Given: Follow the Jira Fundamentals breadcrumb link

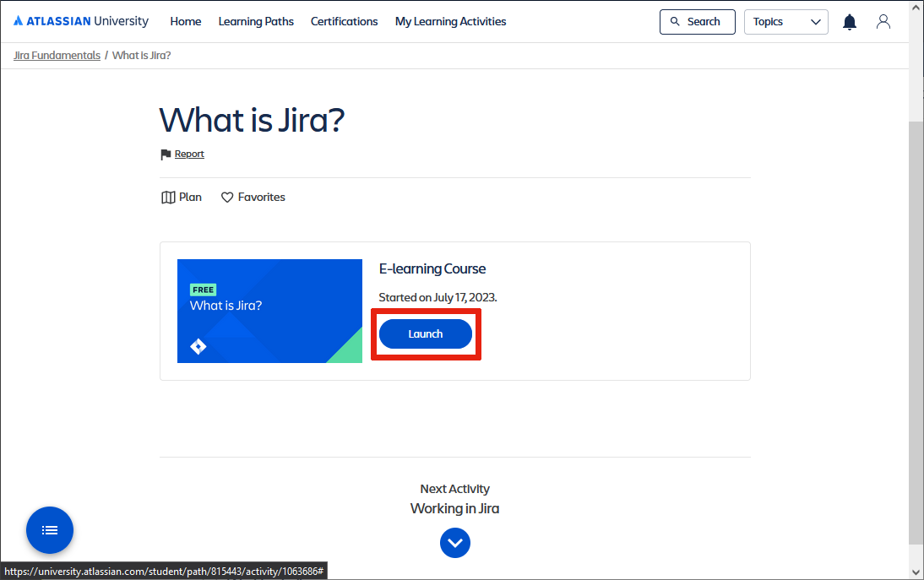Looking at the screenshot, I should pyautogui.click(x=57, y=56).
